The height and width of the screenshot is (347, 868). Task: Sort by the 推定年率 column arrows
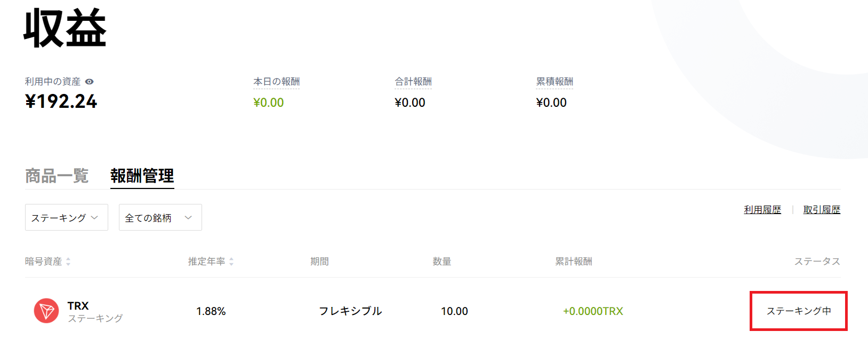point(231,262)
